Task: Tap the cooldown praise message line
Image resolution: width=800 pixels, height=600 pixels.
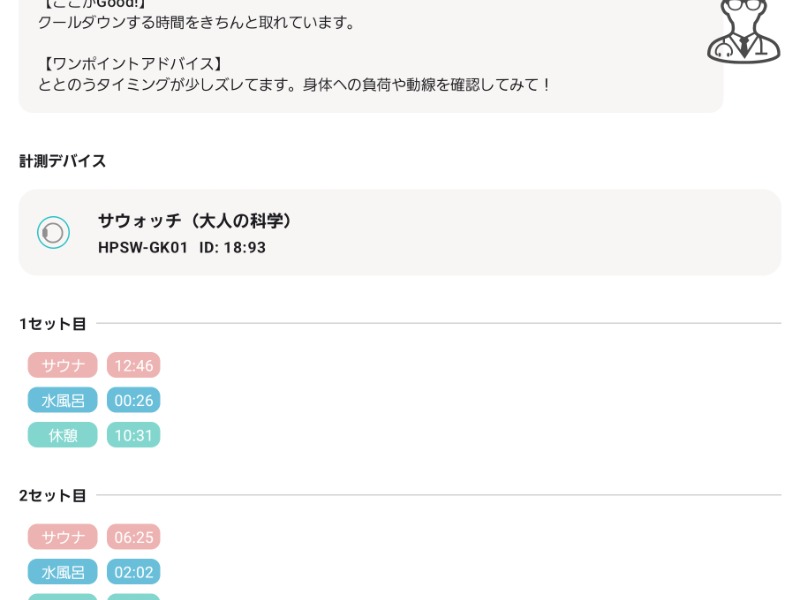Action: (196, 23)
